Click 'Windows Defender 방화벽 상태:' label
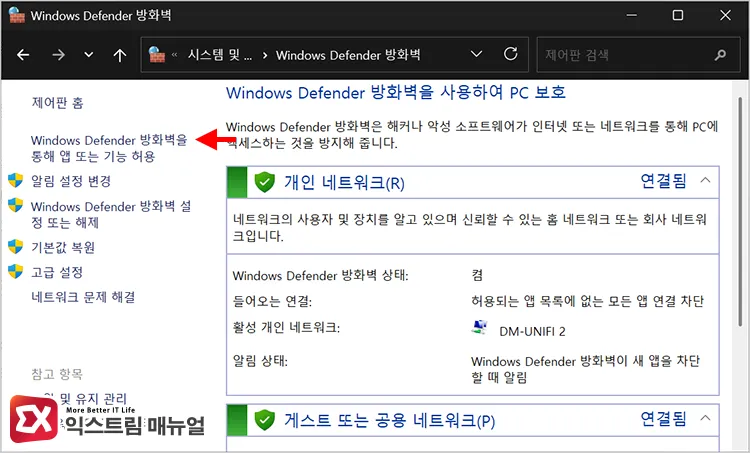Viewport: 750px width, 453px height. pyautogui.click(x=320, y=276)
